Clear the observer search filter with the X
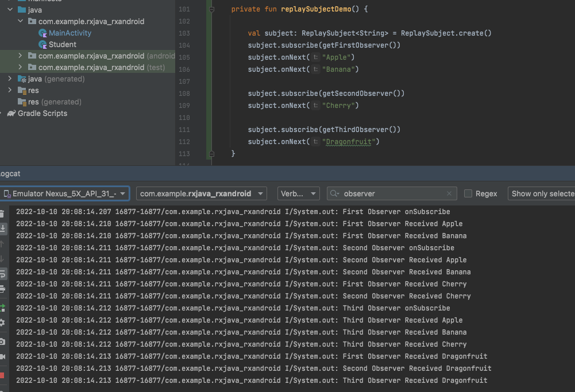The height and width of the screenshot is (392, 575). click(x=450, y=193)
